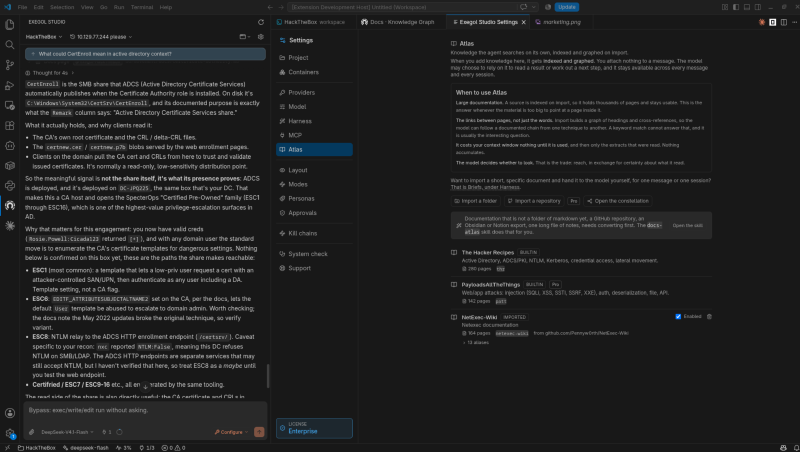Attach a file with the paperclip icon
Image resolution: width=800 pixels, height=452 pixels.
32,432
